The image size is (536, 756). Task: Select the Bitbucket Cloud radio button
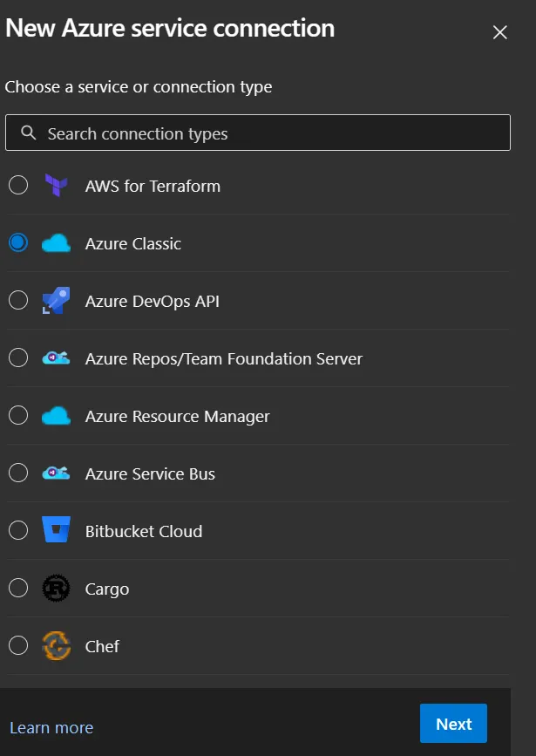point(17,531)
